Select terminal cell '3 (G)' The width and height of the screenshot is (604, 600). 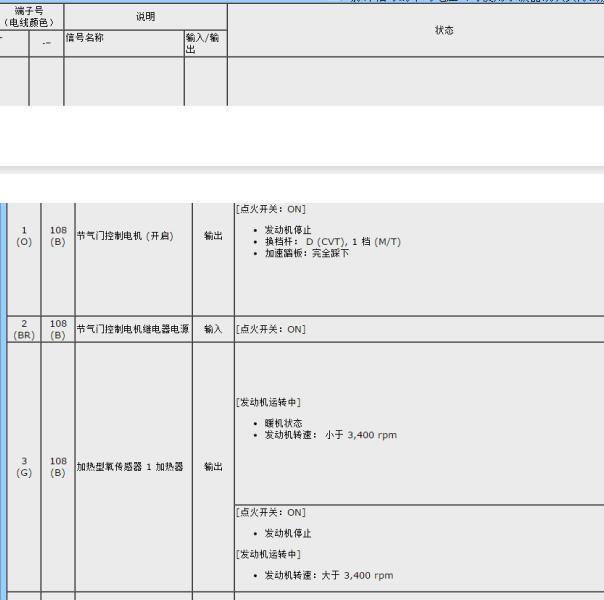tap(24, 467)
